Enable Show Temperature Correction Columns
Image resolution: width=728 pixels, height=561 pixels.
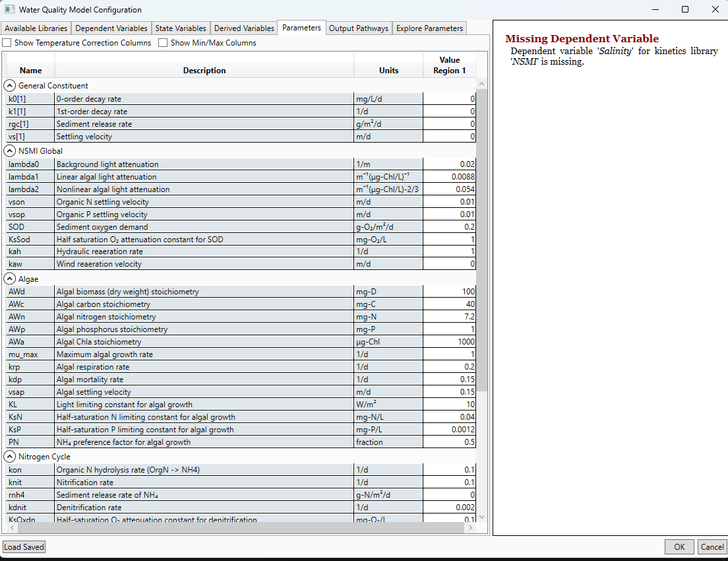coord(7,43)
